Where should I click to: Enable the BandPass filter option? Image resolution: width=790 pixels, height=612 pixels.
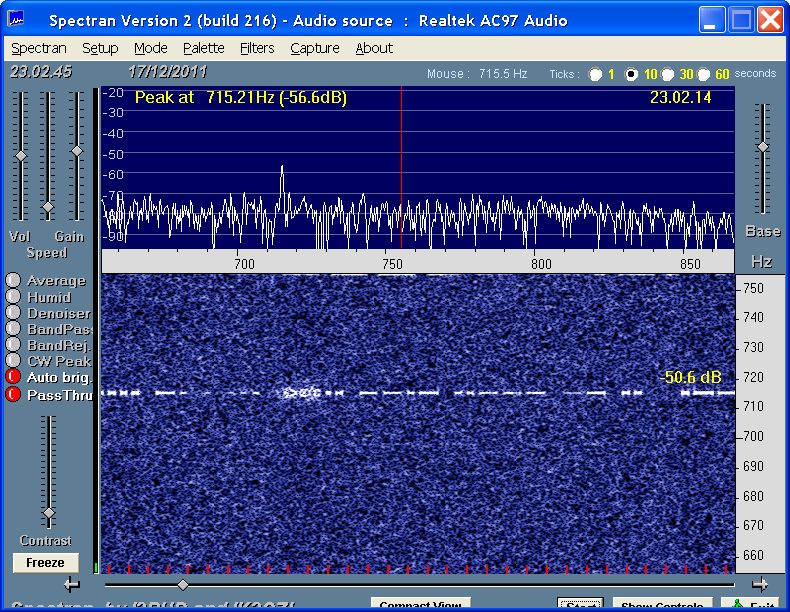(x=13, y=328)
